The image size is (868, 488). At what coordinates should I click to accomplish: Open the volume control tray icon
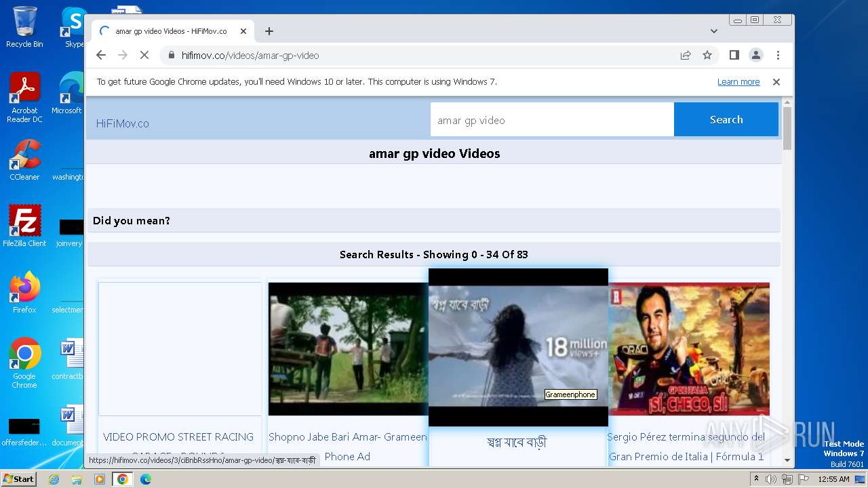(x=771, y=479)
